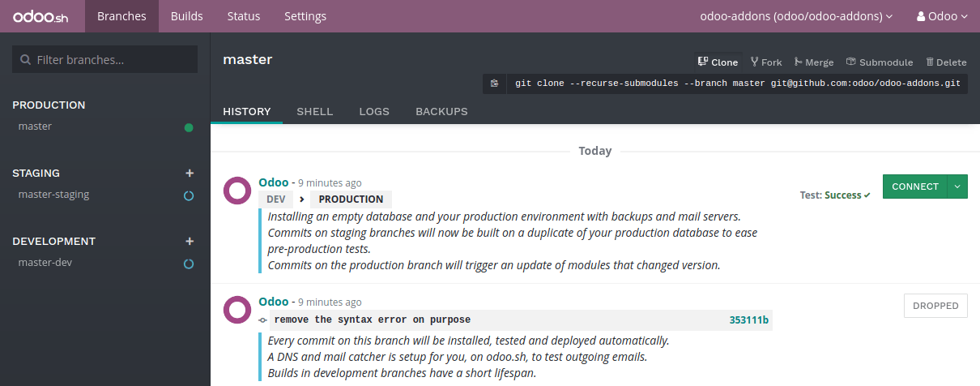Click the green master status dot
Image resolution: width=980 pixels, height=386 pixels.
coord(189,127)
